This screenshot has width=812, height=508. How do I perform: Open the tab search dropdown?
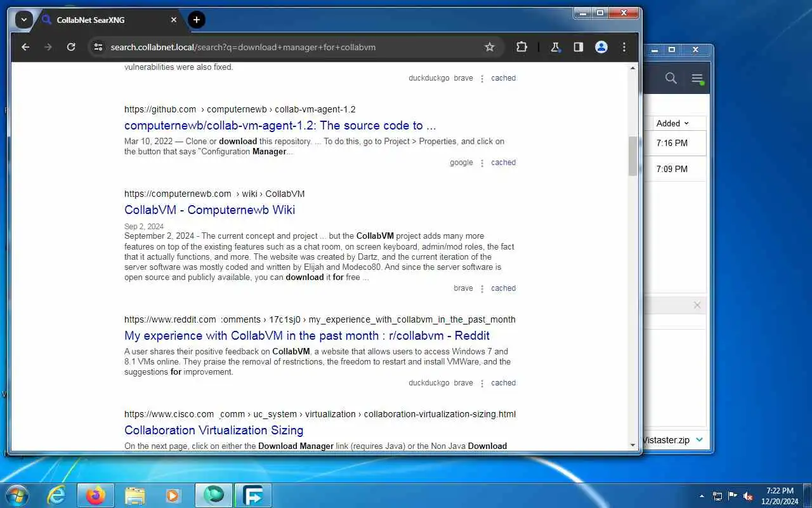click(23, 20)
